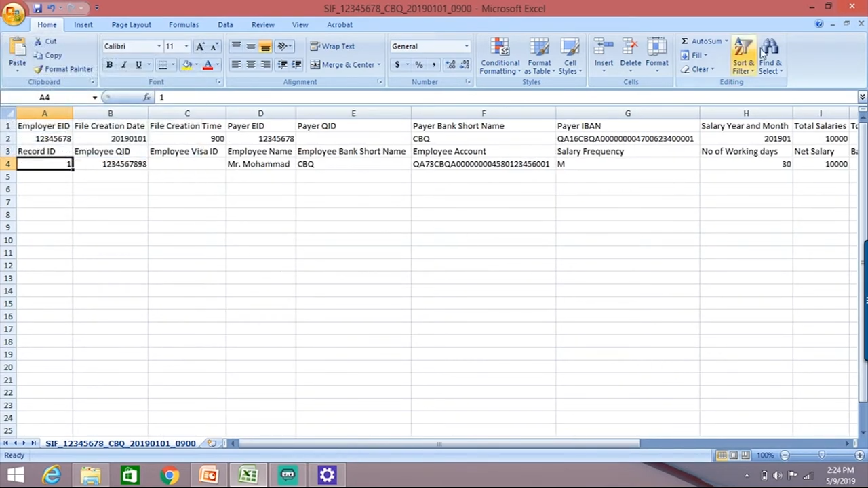Open the Alignment dialog launcher
This screenshot has width=868, height=488.
379,82
